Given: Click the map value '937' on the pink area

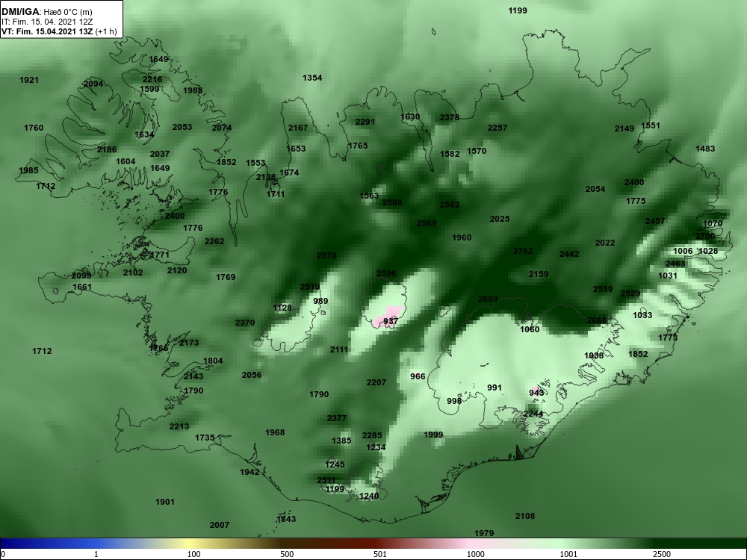Looking at the screenshot, I should 391,321.
